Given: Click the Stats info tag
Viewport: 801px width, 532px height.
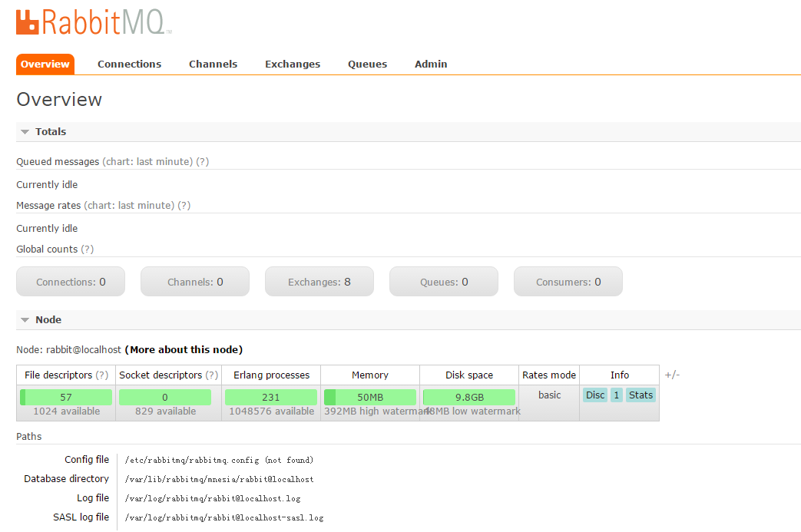Looking at the screenshot, I should [640, 395].
